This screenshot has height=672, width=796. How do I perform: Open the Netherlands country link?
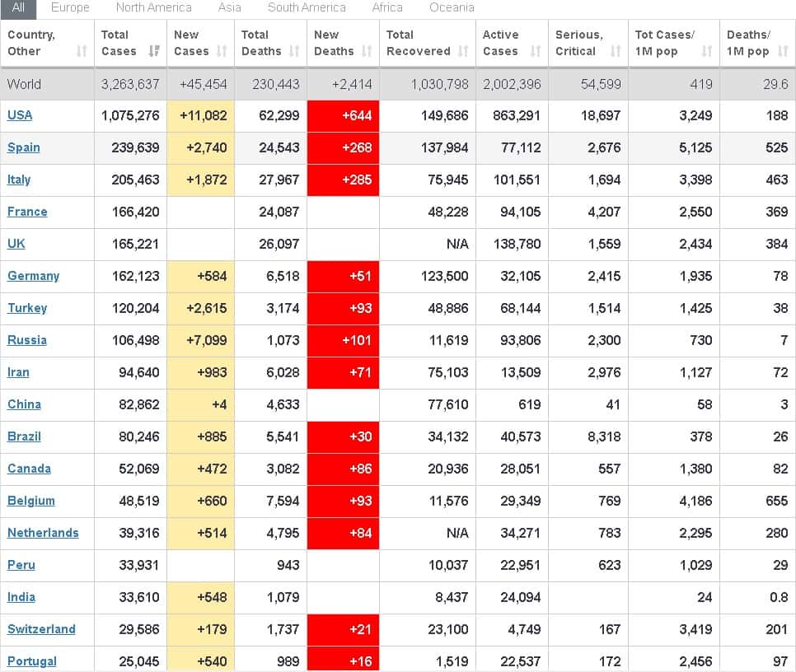(43, 533)
